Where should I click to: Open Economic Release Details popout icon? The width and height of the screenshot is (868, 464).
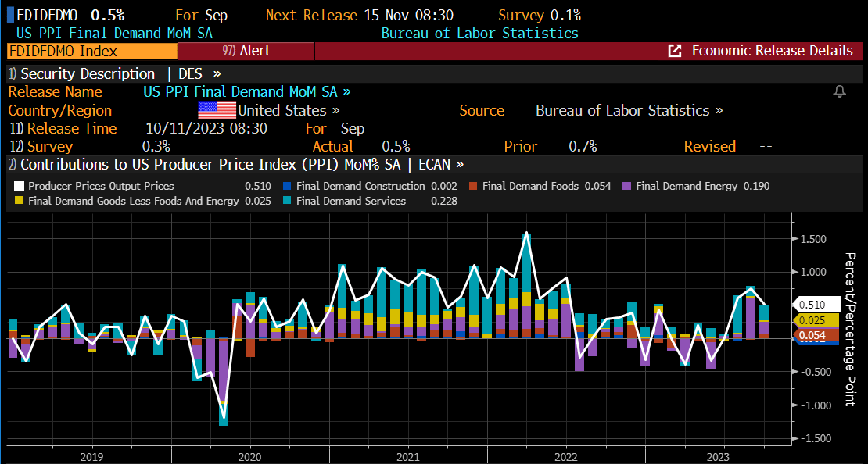[674, 51]
